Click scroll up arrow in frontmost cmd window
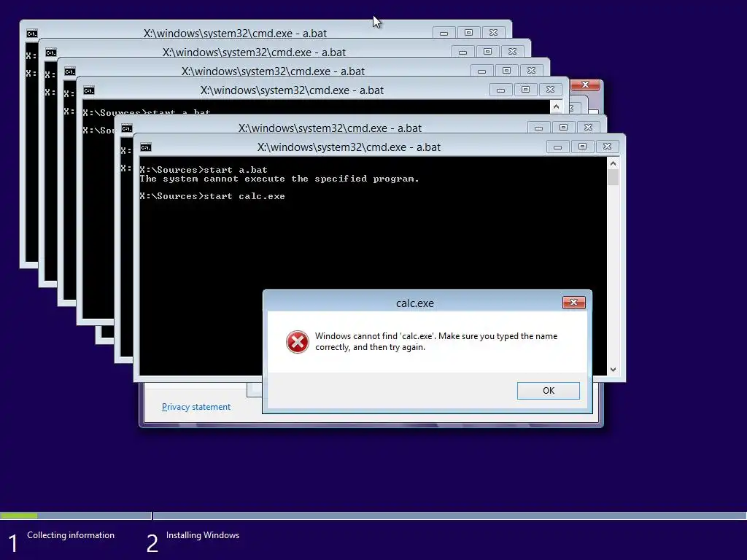This screenshot has width=747, height=560. point(613,164)
